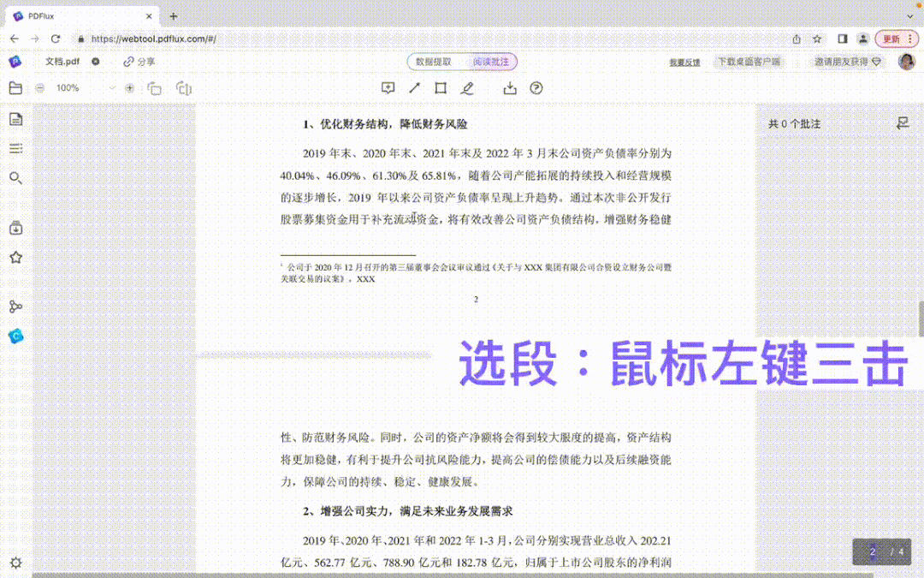The width and height of the screenshot is (924, 578).
Task: Add a comment annotation from the toolbar
Action: click(x=388, y=87)
